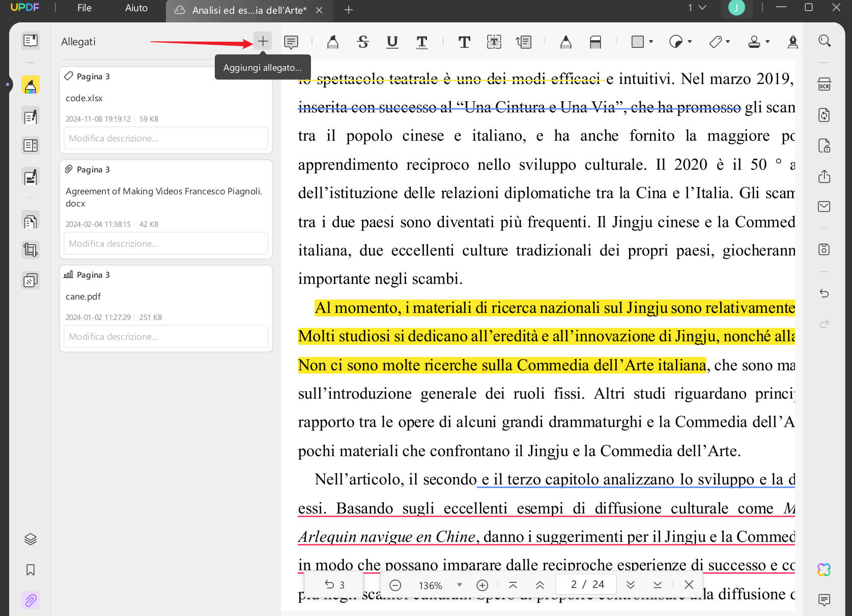Open the File menu
The width and height of the screenshot is (852, 616).
(x=84, y=8)
